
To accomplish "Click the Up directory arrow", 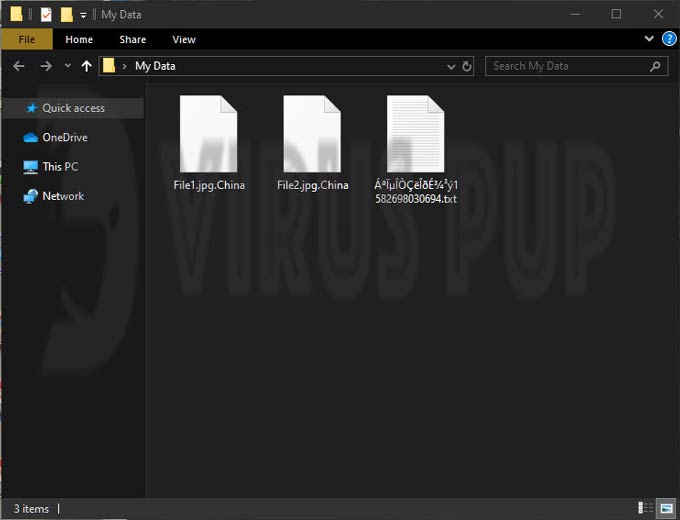I will pos(86,66).
